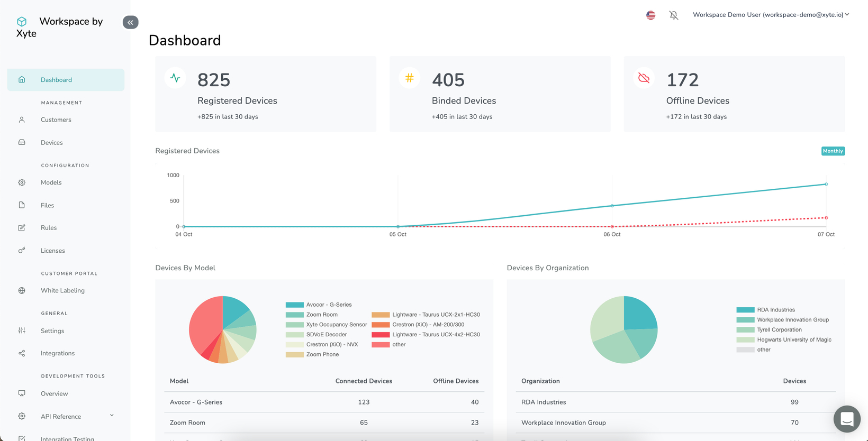Click the US flag language icon
The height and width of the screenshot is (441, 868).
[x=650, y=15]
